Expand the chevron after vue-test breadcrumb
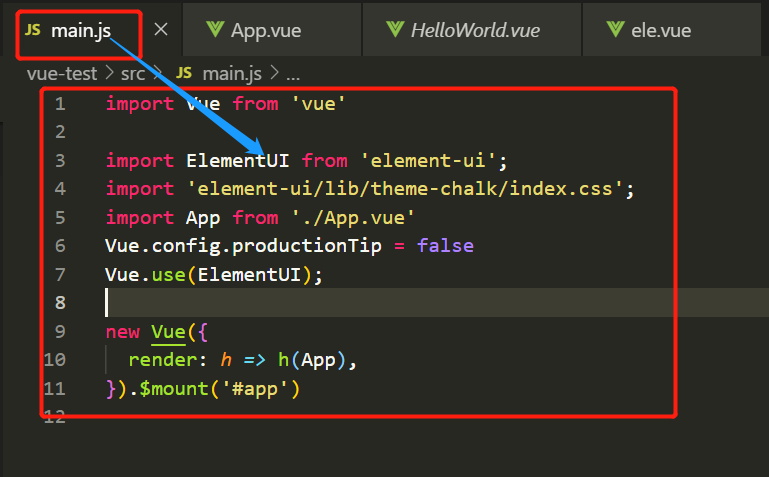The width and height of the screenshot is (769, 477). click(x=109, y=74)
